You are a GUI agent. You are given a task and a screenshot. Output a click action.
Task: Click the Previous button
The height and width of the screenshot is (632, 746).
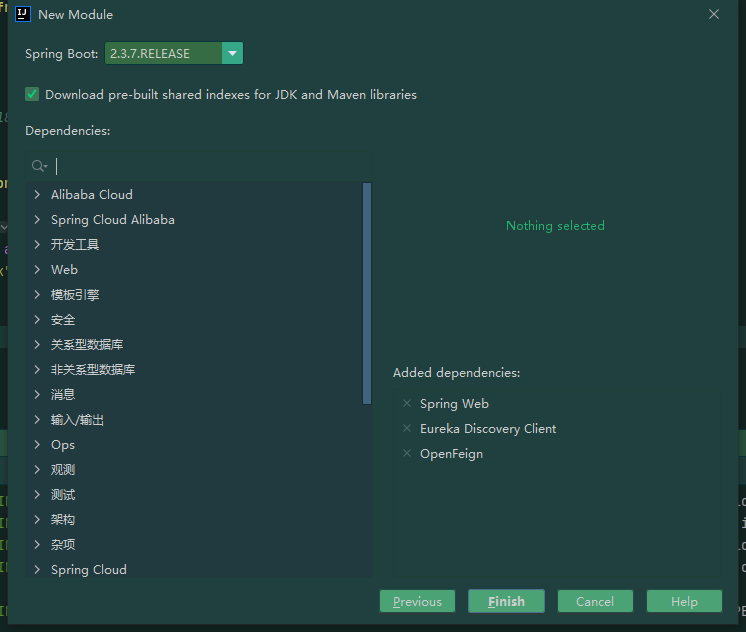coord(417,601)
